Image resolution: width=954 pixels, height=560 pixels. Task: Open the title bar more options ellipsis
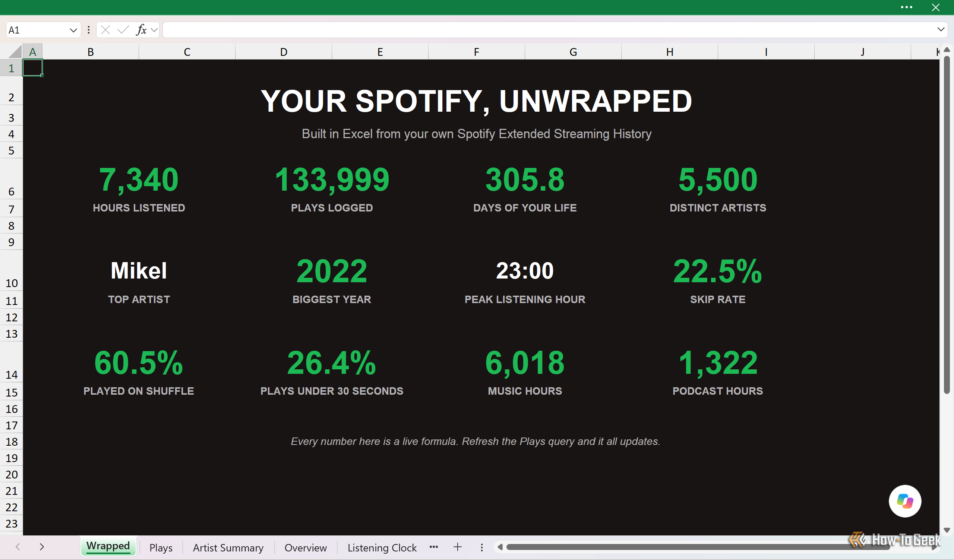[906, 7]
